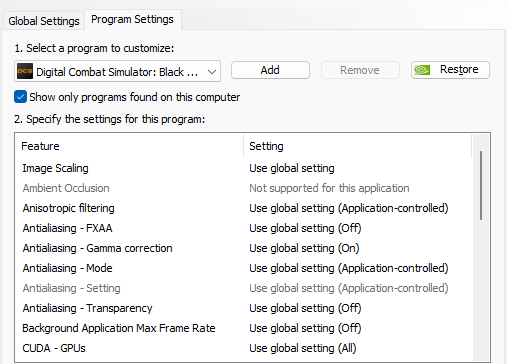Viewport: 508px width, 364px height.
Task: Click CUDA's Use global setting (All)
Action: [303, 348]
